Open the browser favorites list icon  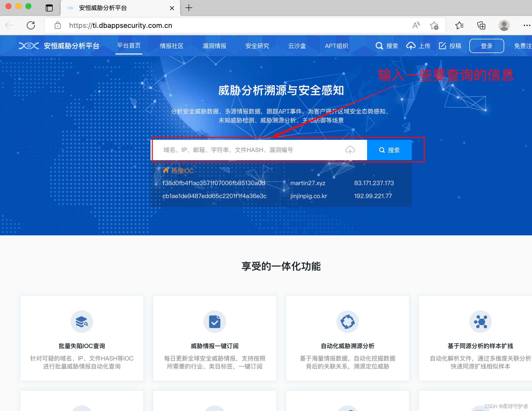point(459,25)
